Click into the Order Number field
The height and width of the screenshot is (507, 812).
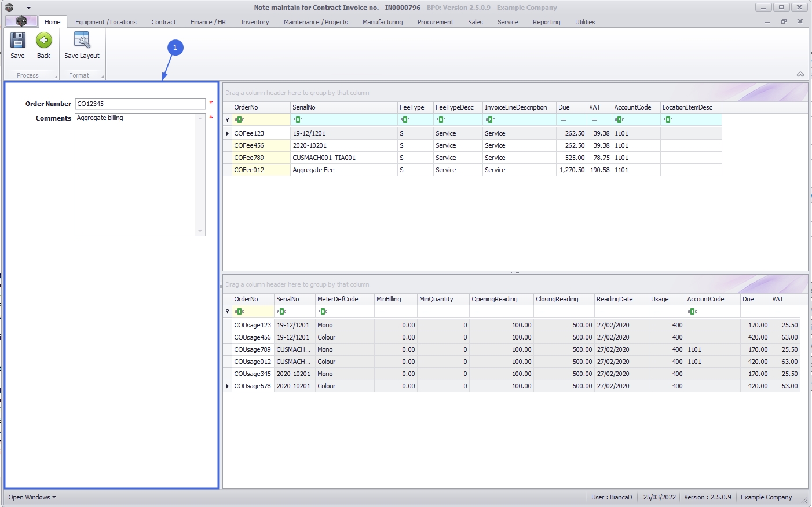pyautogui.click(x=140, y=104)
